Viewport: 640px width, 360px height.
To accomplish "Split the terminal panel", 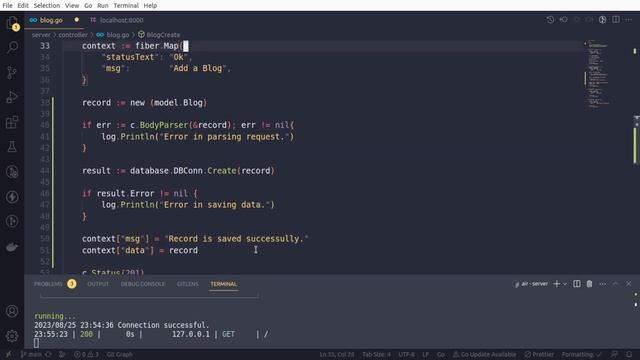I will point(577,284).
